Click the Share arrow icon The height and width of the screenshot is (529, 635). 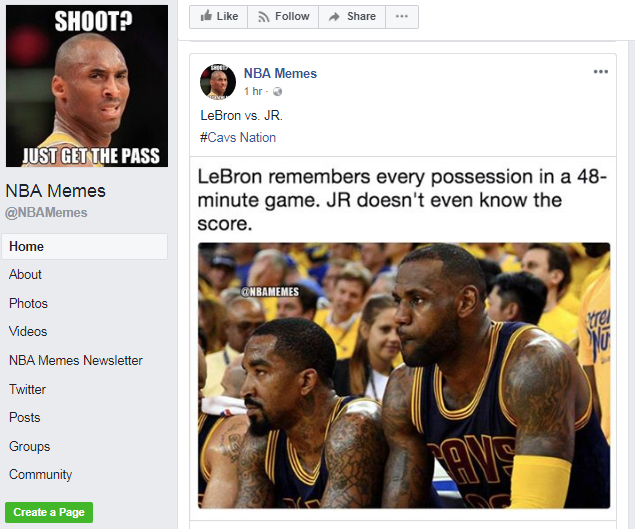(x=334, y=17)
